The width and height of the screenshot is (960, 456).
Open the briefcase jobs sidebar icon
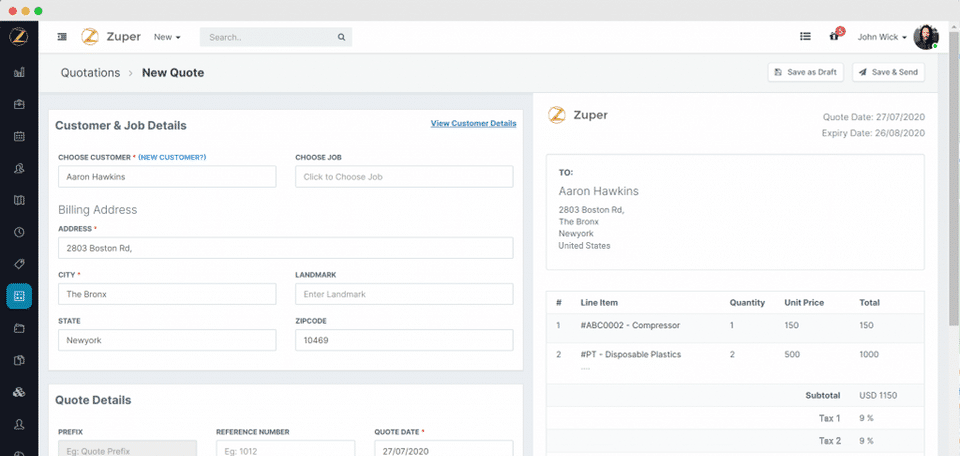(19, 105)
